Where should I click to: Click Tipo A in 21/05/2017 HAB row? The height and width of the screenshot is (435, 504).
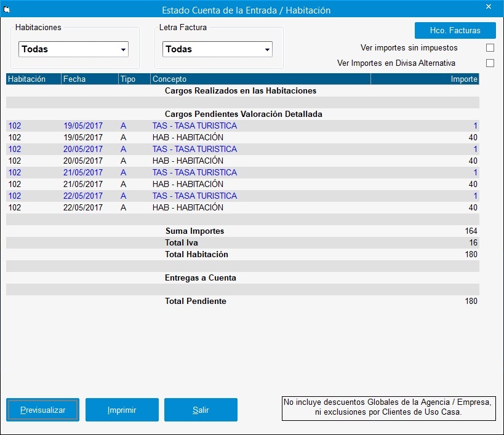coord(123,184)
